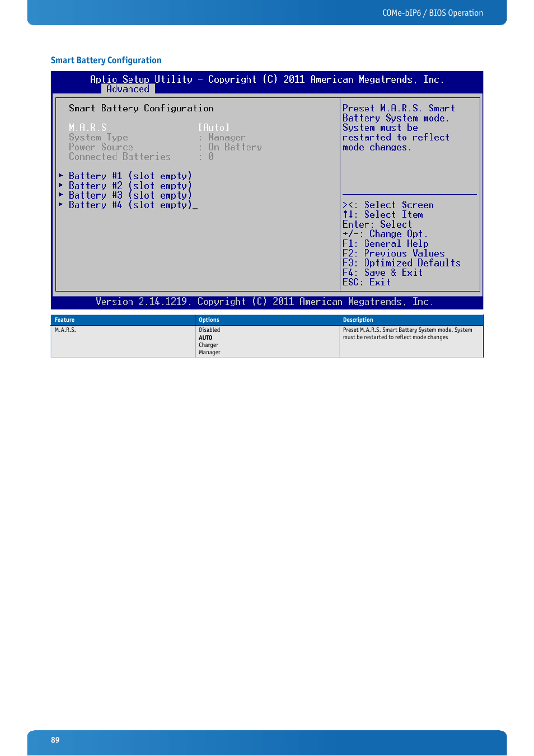
Task: Expand arrow next to Battery #2
Action: point(61,185)
